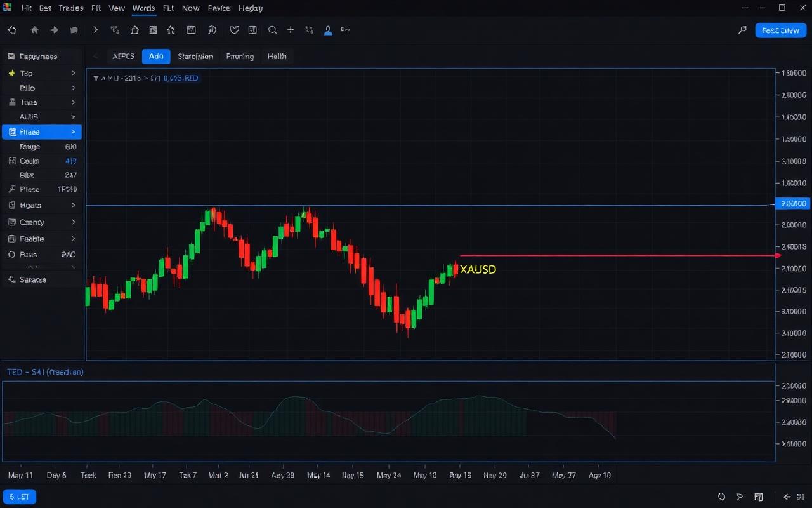Screen dimensions: 812x508
Task: Expand the AUIIS sidebar row
Action: (x=74, y=117)
